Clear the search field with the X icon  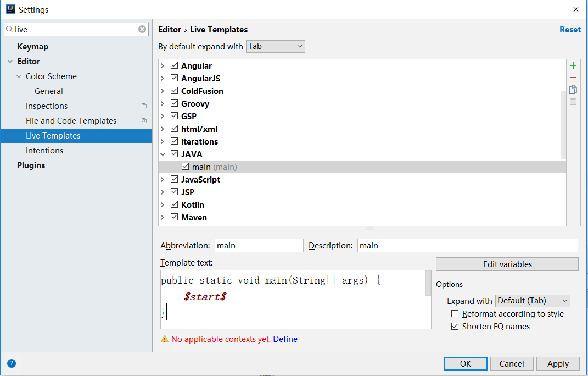click(x=142, y=29)
